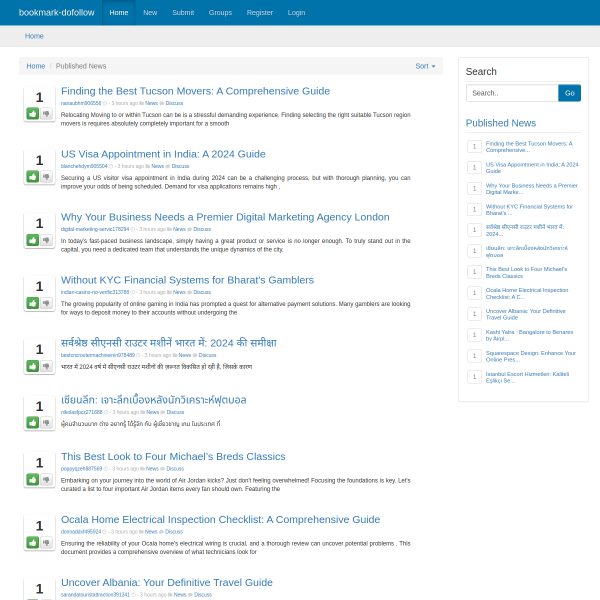Downvote the Tucson Movers story
This screenshot has height=600, width=600.
tap(46, 114)
